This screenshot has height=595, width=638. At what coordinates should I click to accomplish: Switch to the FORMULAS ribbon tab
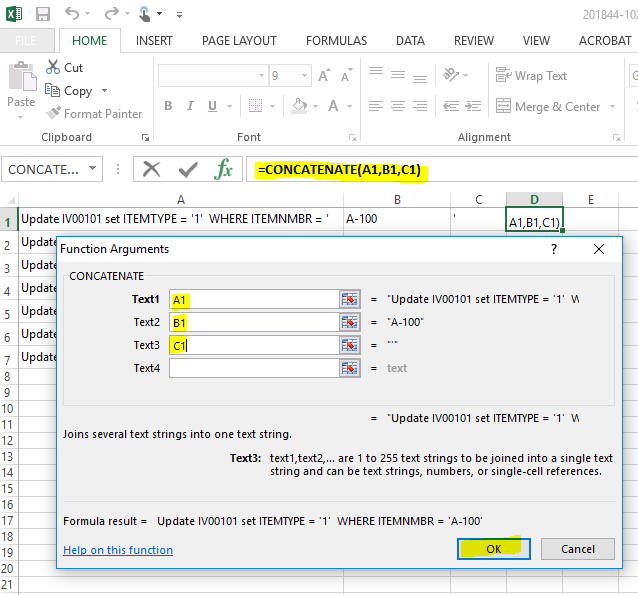(x=336, y=41)
